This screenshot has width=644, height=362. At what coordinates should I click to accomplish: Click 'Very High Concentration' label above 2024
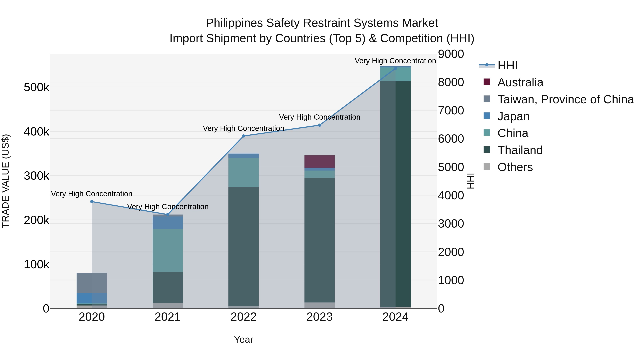(x=396, y=61)
